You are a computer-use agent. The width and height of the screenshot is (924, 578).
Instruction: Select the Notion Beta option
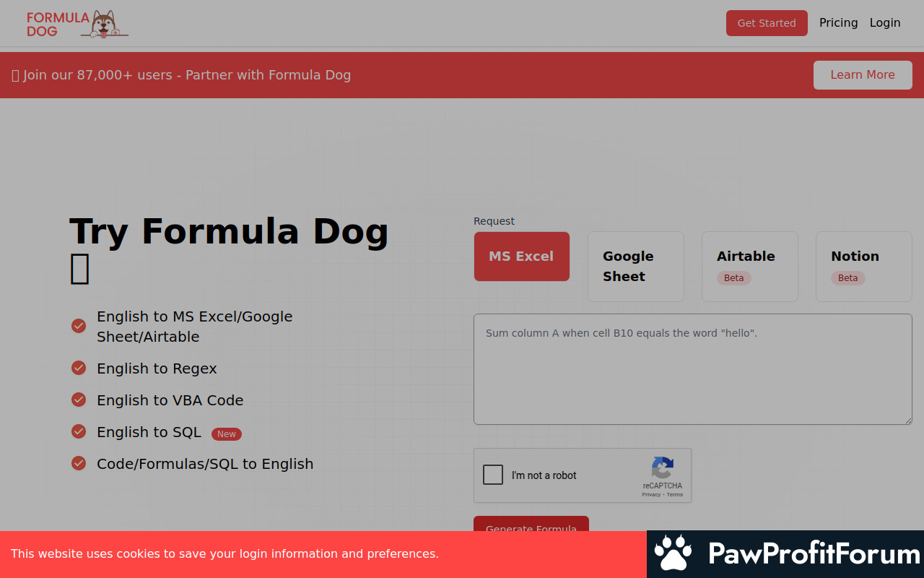(863, 266)
